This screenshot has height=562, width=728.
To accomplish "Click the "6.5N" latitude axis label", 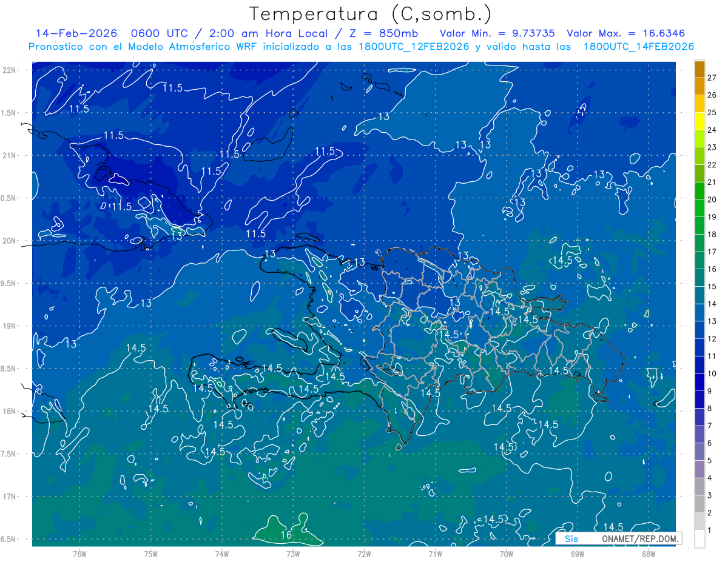I will (x=9, y=539).
